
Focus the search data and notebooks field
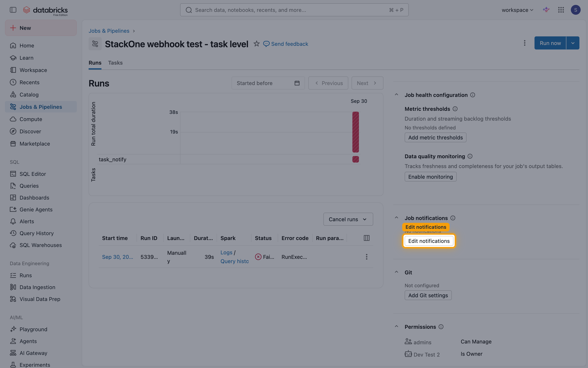click(294, 10)
